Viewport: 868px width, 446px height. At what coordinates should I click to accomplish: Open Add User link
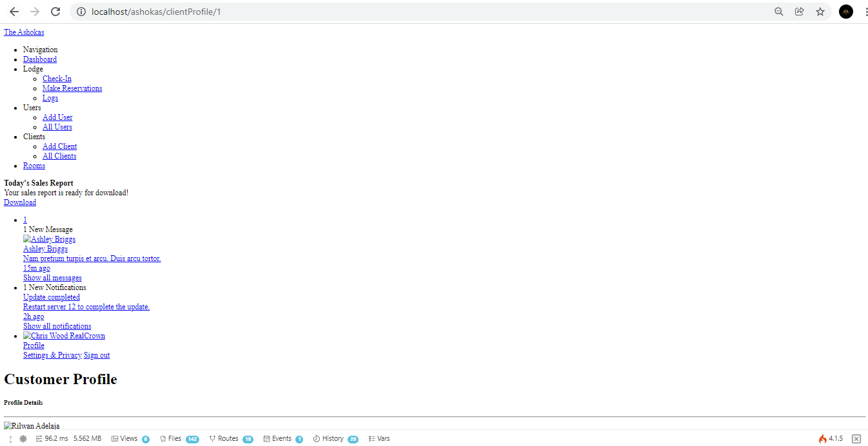coord(57,117)
